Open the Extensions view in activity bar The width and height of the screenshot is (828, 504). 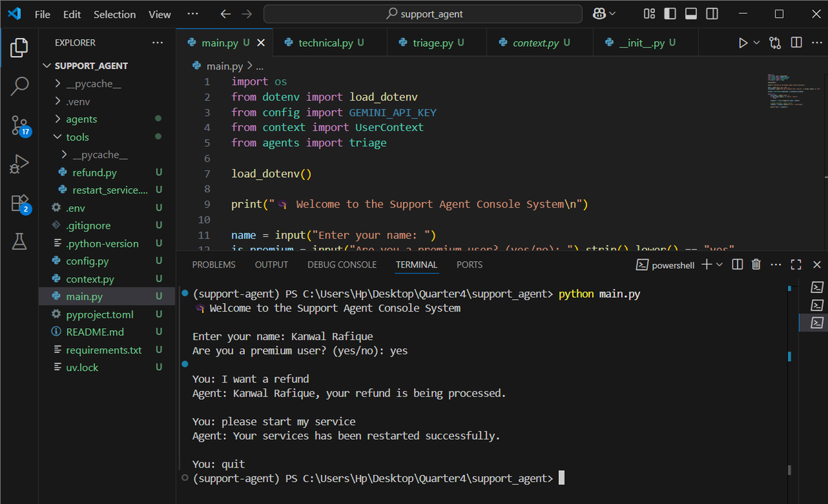pyautogui.click(x=19, y=203)
